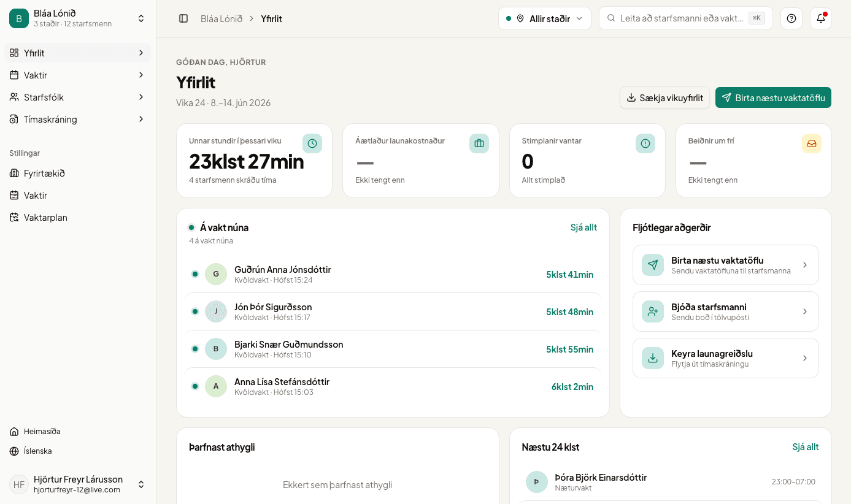This screenshot has height=504, width=851.
Task: Click the 23:00–07:00 shift time
Action: 793,482
